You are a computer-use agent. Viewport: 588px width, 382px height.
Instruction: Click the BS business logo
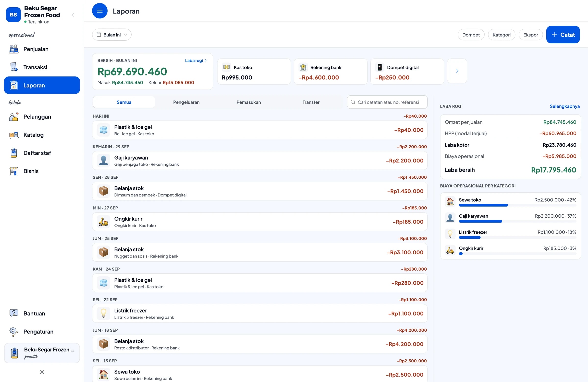tap(13, 14)
